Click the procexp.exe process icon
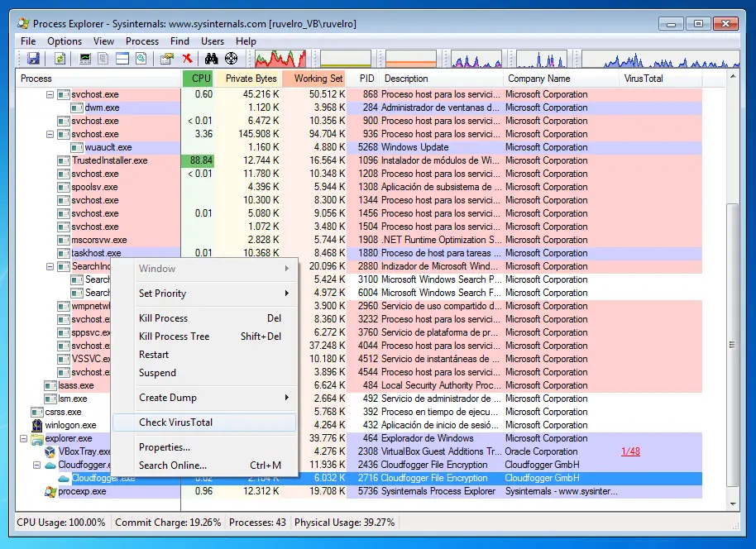This screenshot has height=549, width=756. pyautogui.click(x=50, y=492)
